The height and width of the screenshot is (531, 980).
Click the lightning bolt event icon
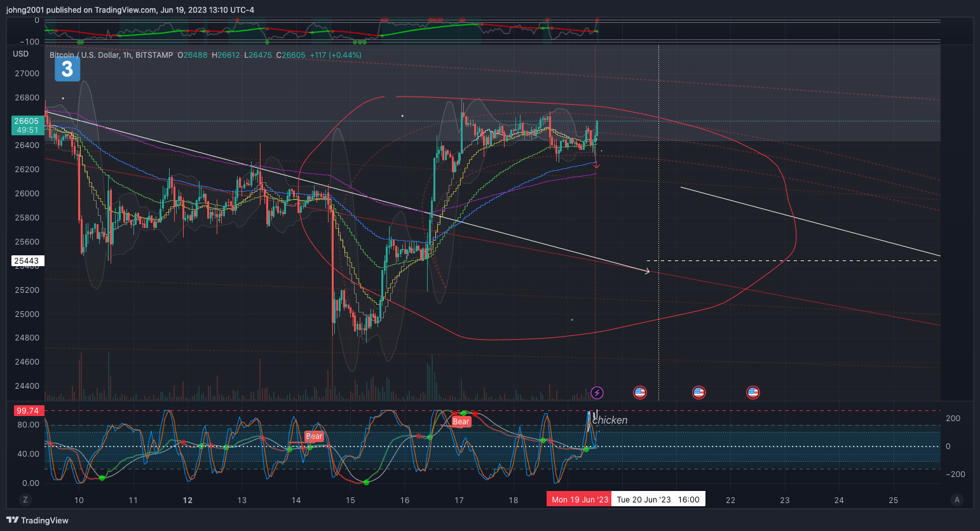pos(597,393)
